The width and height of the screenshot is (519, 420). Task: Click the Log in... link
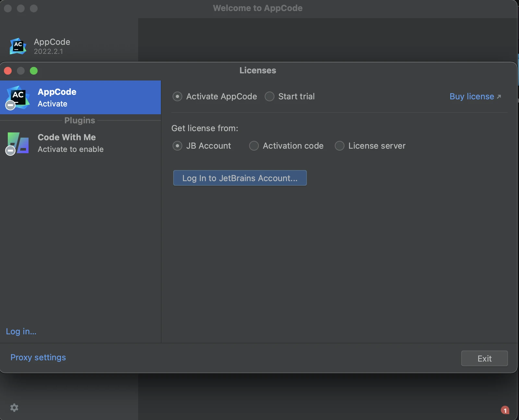coord(21,331)
